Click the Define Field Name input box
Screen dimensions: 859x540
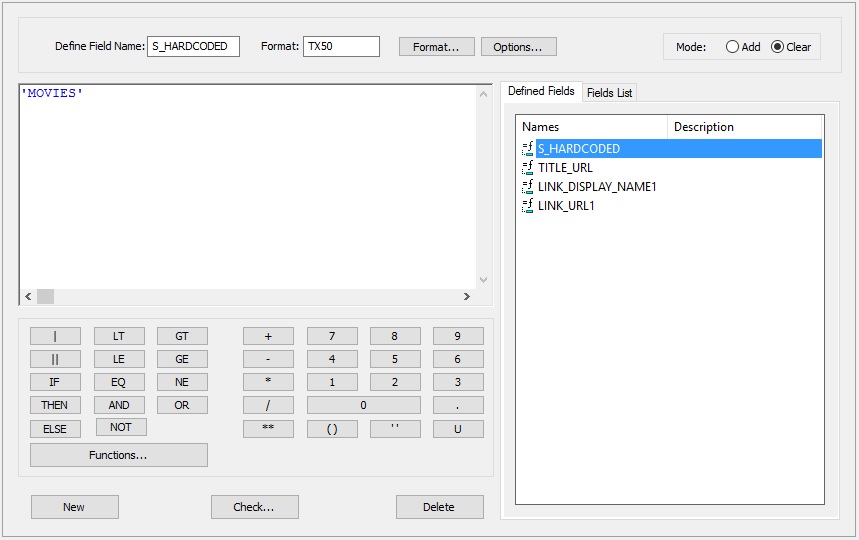point(193,47)
